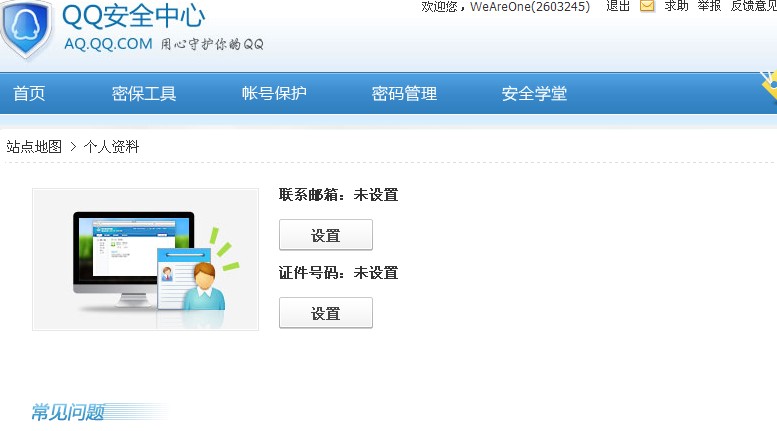Click the username WeAreOne(2603245)

530,6
